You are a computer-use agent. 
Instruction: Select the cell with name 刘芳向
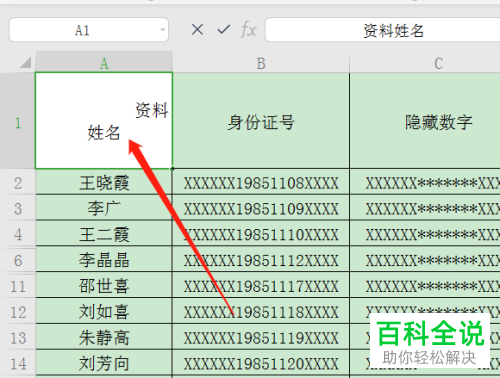click(x=104, y=363)
